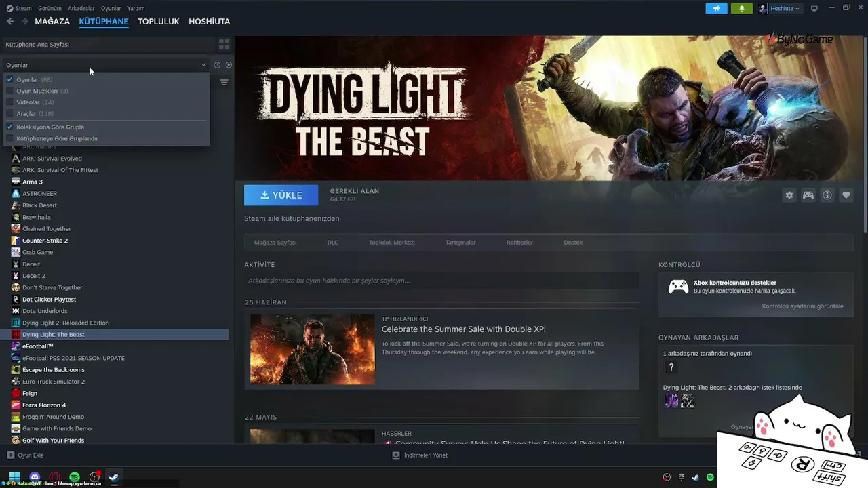Image resolution: width=868 pixels, height=488 pixels.
Task: Click the Euro Truck Simulator 2 icon
Action: pos(16,382)
